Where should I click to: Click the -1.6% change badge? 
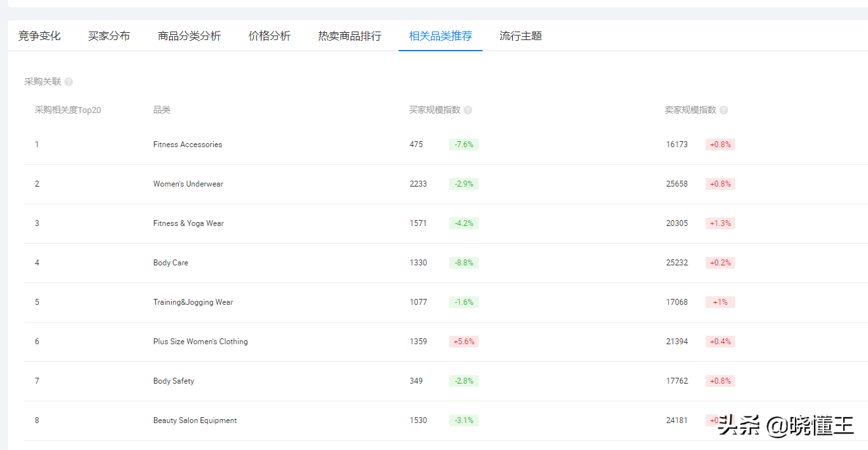(464, 302)
